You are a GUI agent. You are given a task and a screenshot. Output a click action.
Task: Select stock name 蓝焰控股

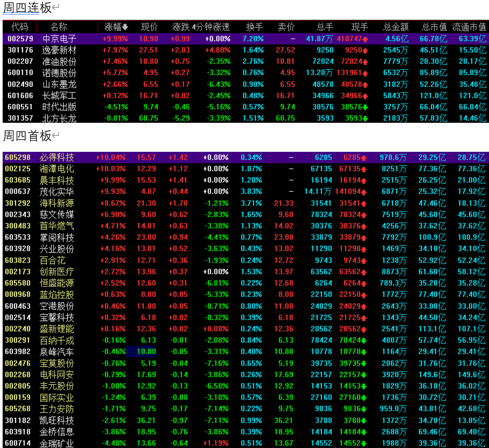(x=57, y=294)
